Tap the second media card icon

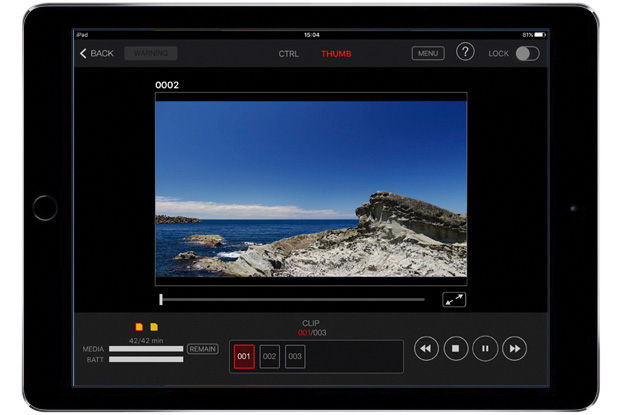(x=154, y=327)
